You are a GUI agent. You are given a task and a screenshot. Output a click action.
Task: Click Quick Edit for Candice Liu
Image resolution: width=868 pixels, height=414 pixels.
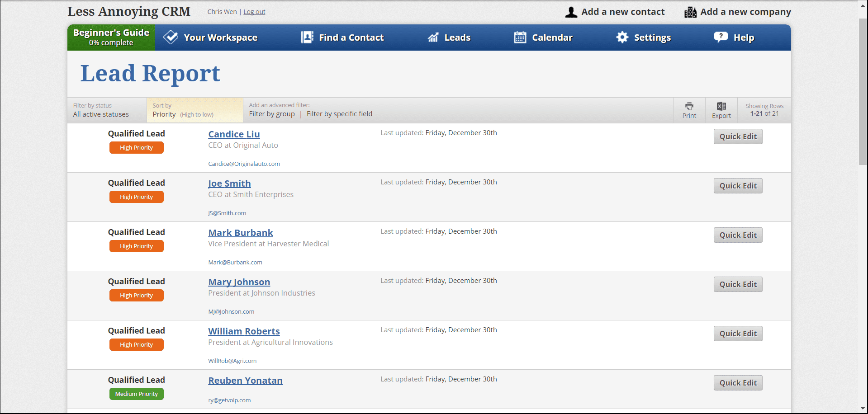738,136
